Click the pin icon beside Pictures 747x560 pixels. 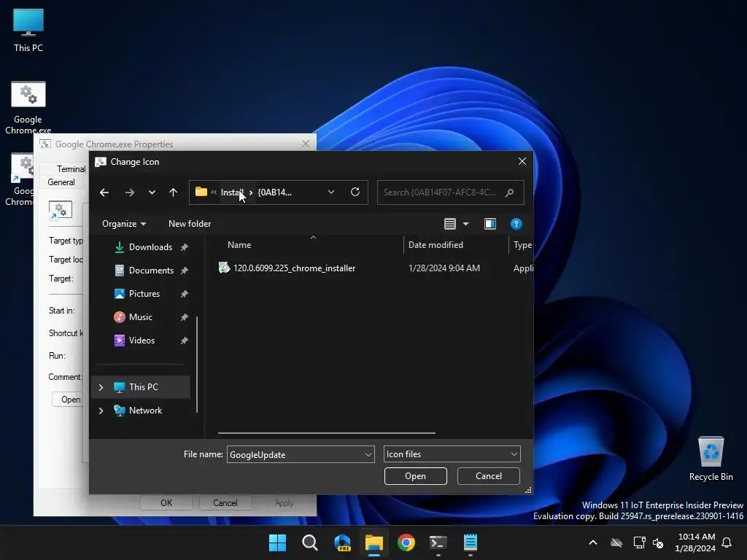click(x=185, y=294)
